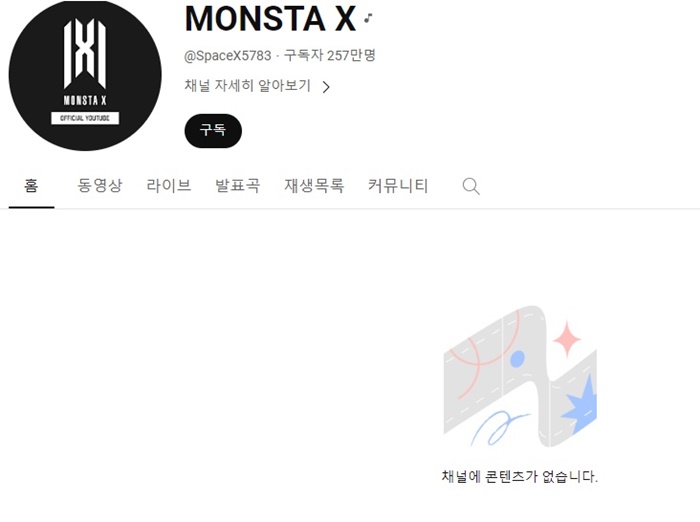Click the 구독자 257만명 subscriber count
This screenshot has height=522, width=700.
click(329, 56)
